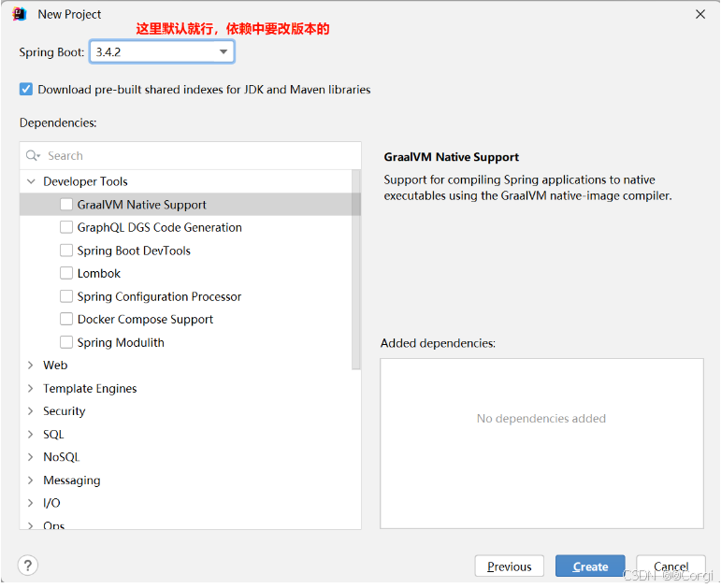
Task: Check GraphQL DGS Code Generation
Action: (66, 227)
